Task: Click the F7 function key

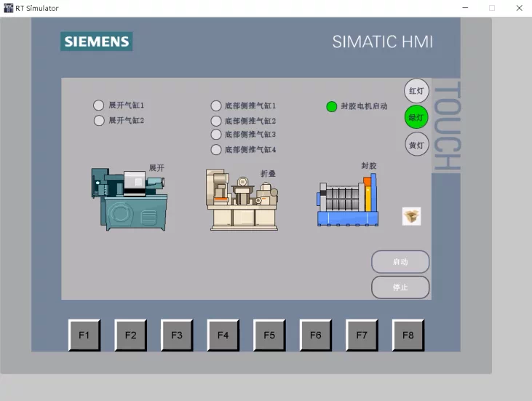Action: click(x=362, y=336)
